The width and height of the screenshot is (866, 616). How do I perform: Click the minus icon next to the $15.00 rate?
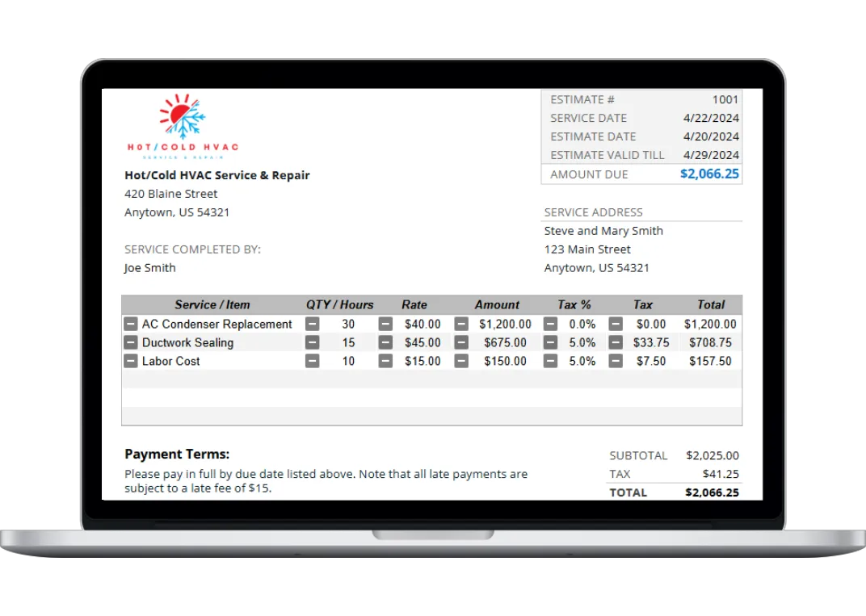pyautogui.click(x=386, y=361)
